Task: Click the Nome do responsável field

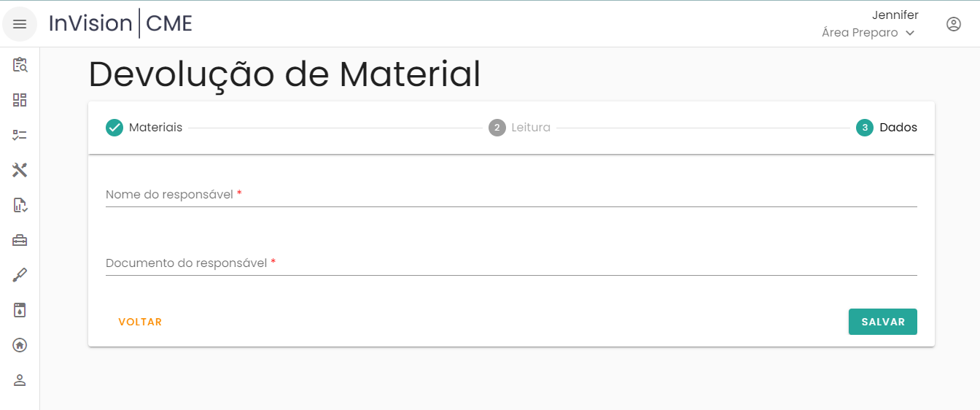Action: click(x=510, y=195)
